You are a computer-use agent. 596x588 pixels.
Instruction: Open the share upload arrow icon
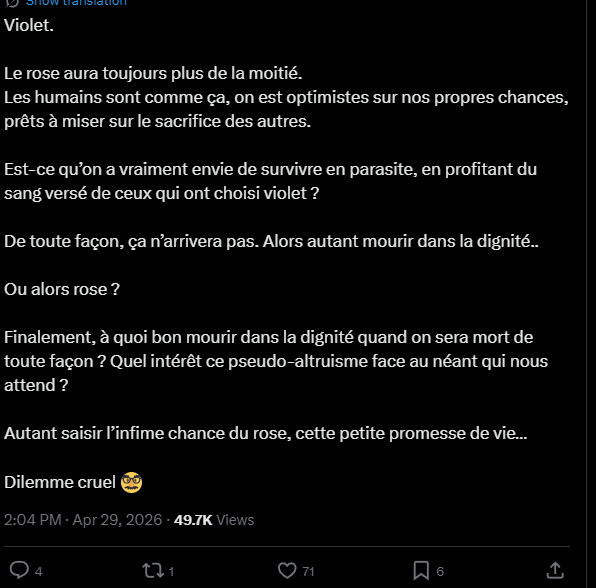pyautogui.click(x=555, y=570)
